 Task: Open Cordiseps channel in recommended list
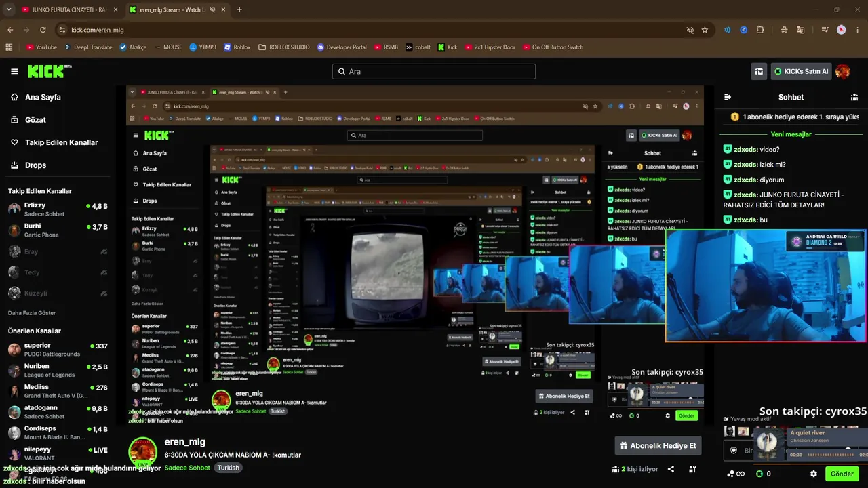pyautogui.click(x=58, y=433)
